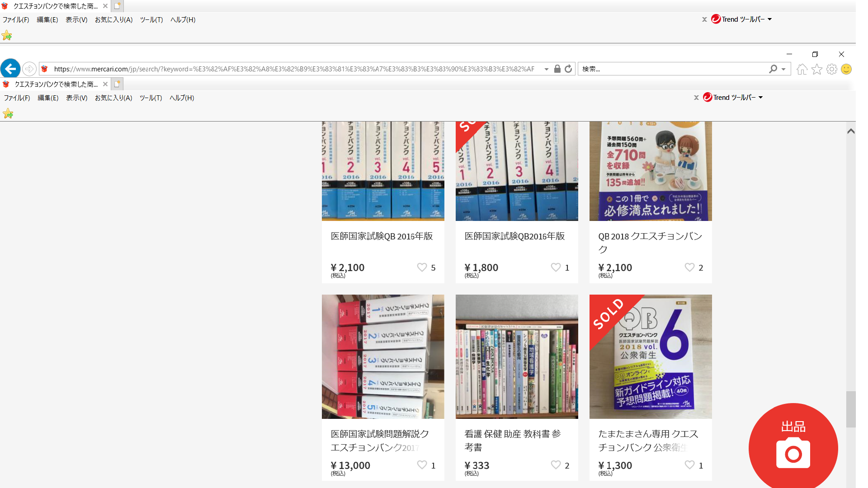Click the mercari URL address field
This screenshot has width=868, height=488.
294,69
